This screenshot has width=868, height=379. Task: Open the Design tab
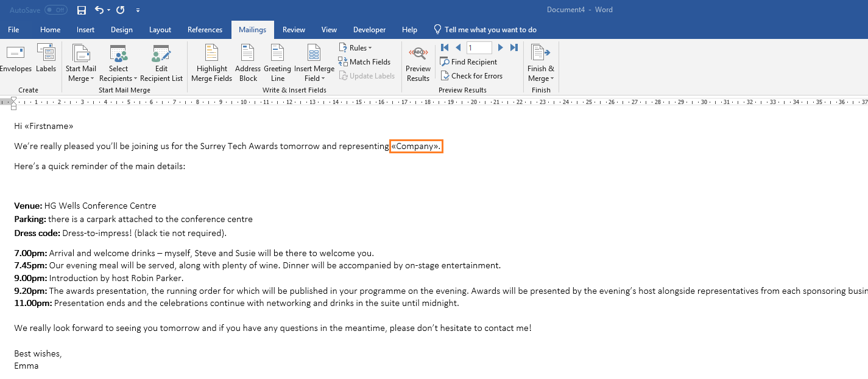tap(122, 29)
